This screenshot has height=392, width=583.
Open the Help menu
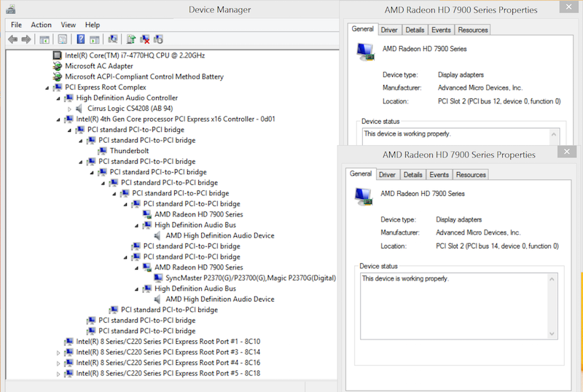point(93,25)
